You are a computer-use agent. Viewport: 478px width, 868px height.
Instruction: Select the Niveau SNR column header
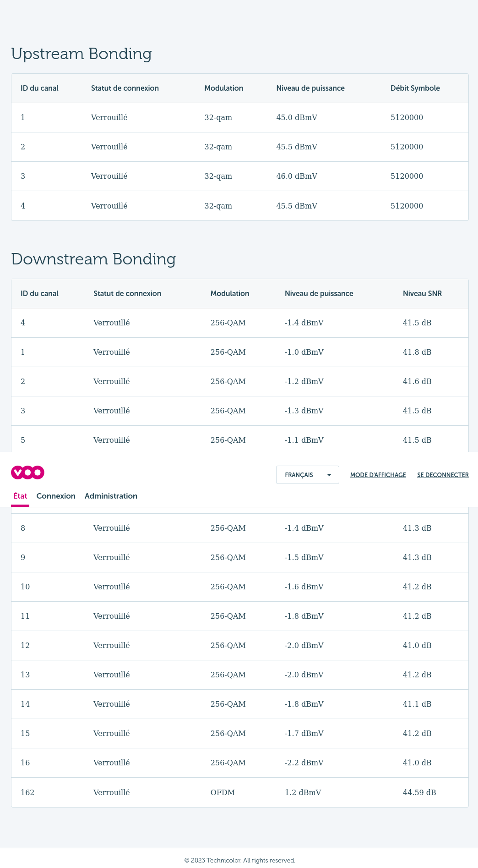pos(422,293)
